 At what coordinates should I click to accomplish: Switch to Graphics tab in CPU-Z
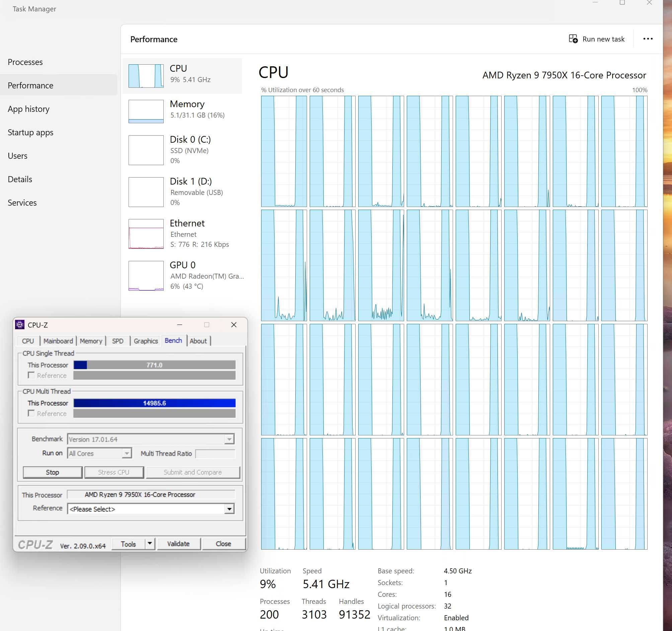pyautogui.click(x=146, y=341)
